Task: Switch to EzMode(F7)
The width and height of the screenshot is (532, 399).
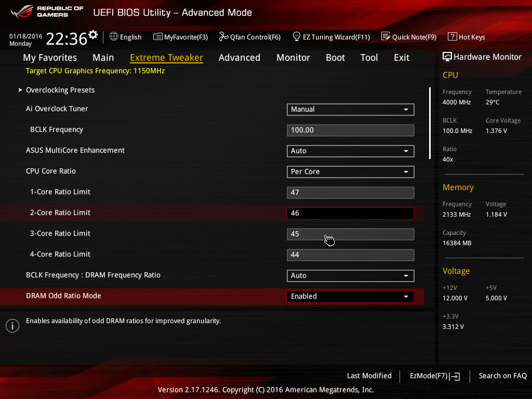Action: [434, 376]
